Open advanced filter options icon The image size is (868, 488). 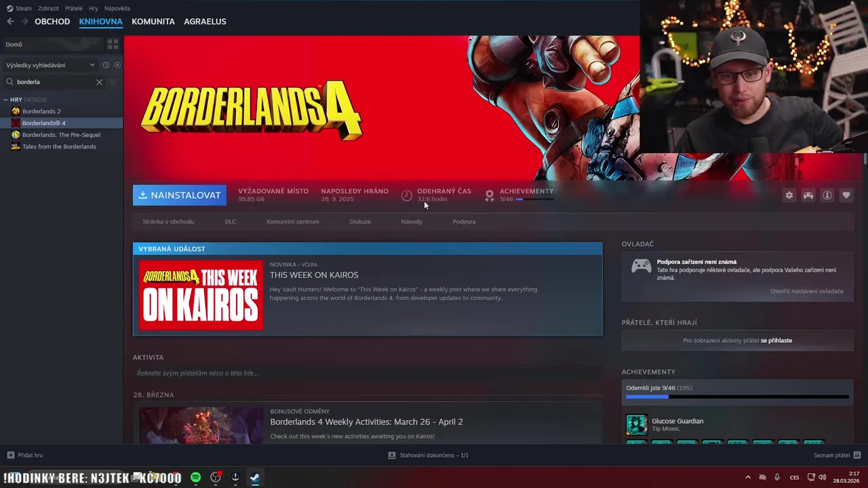pyautogui.click(x=113, y=82)
